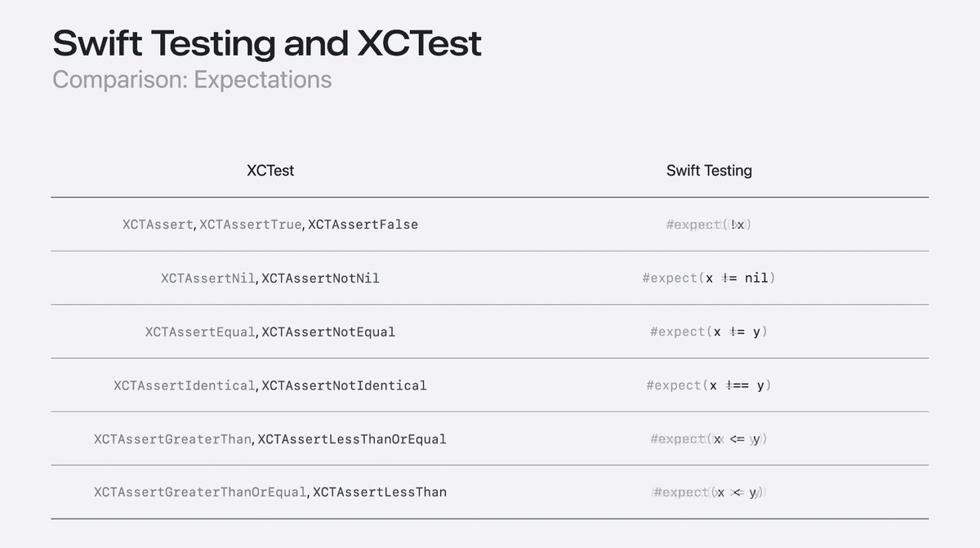Viewport: 980px width, 548px height.
Task: Click the #expect(x < y) expression
Action: pos(709,492)
